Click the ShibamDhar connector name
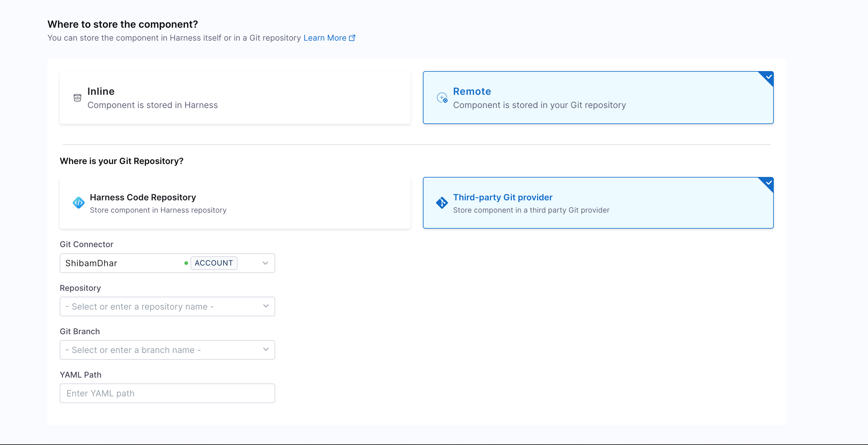The image size is (868, 445). click(x=91, y=263)
